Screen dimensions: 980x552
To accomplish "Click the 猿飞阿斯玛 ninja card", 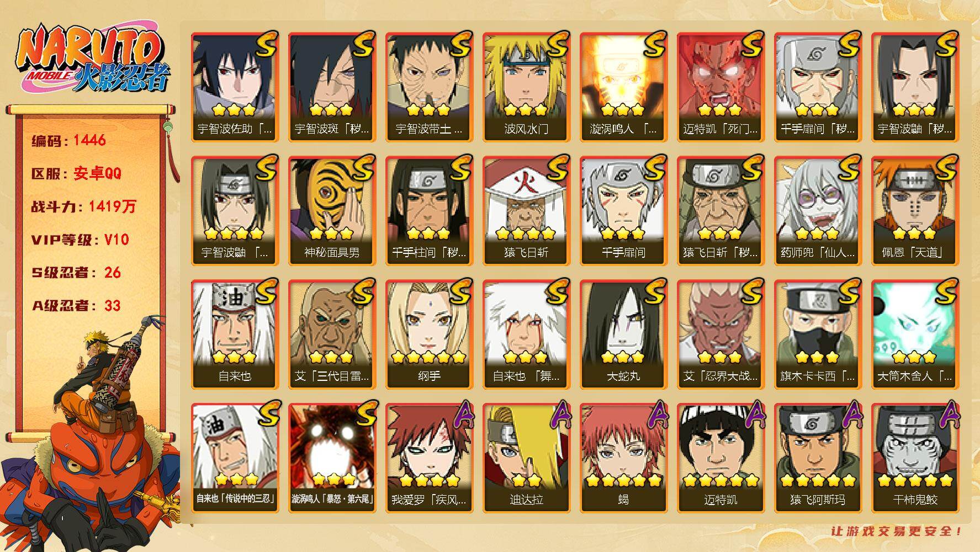I will point(818,458).
